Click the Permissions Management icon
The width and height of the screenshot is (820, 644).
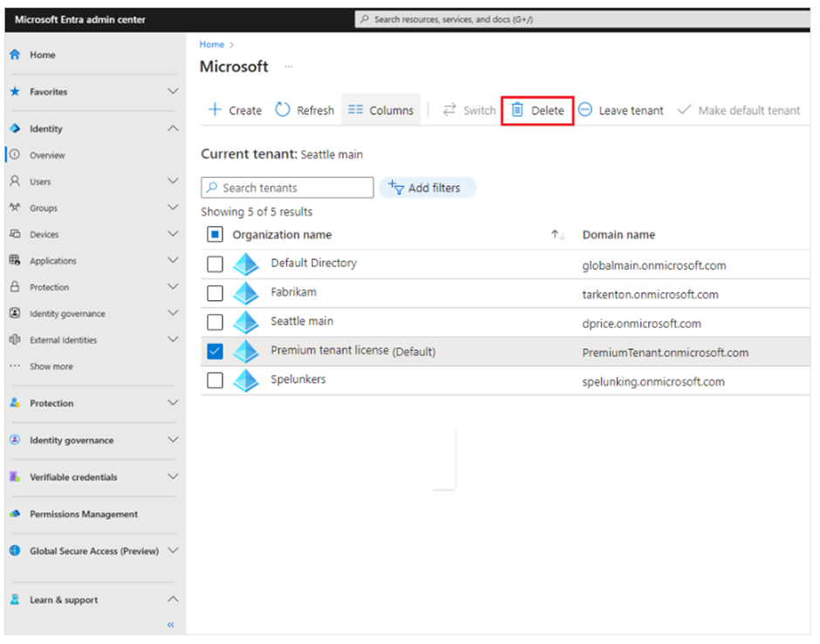pyautogui.click(x=15, y=514)
